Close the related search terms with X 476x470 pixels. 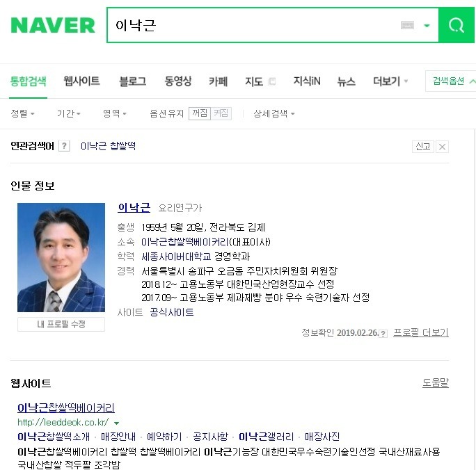[x=443, y=147]
